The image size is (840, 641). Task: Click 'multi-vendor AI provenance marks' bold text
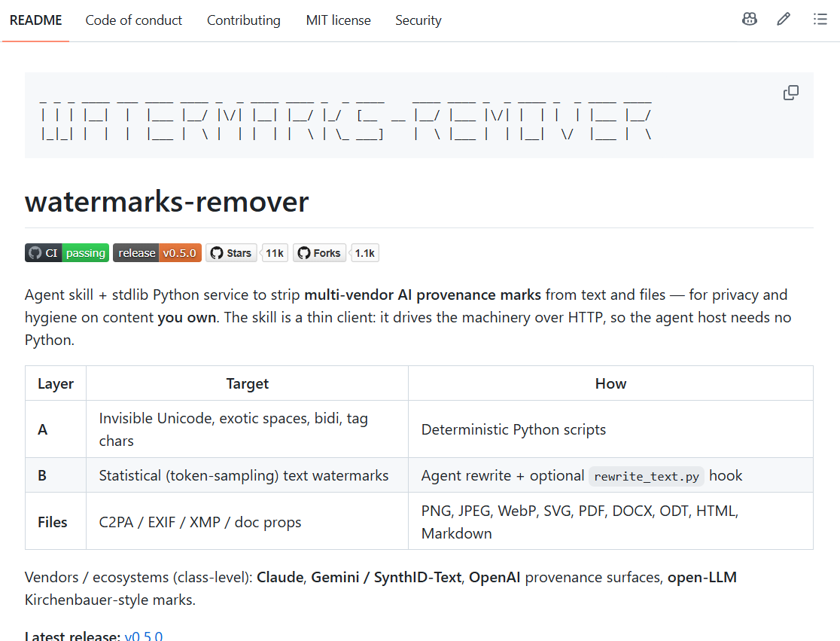(423, 295)
